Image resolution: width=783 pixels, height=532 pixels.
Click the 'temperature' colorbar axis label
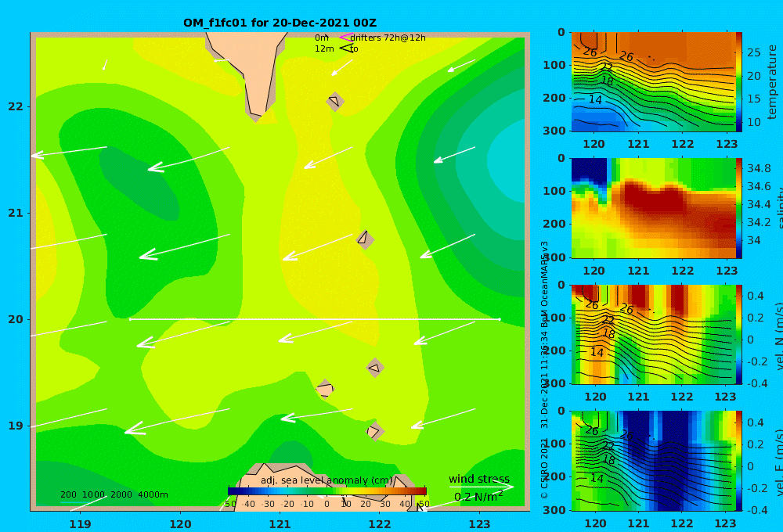(773, 82)
